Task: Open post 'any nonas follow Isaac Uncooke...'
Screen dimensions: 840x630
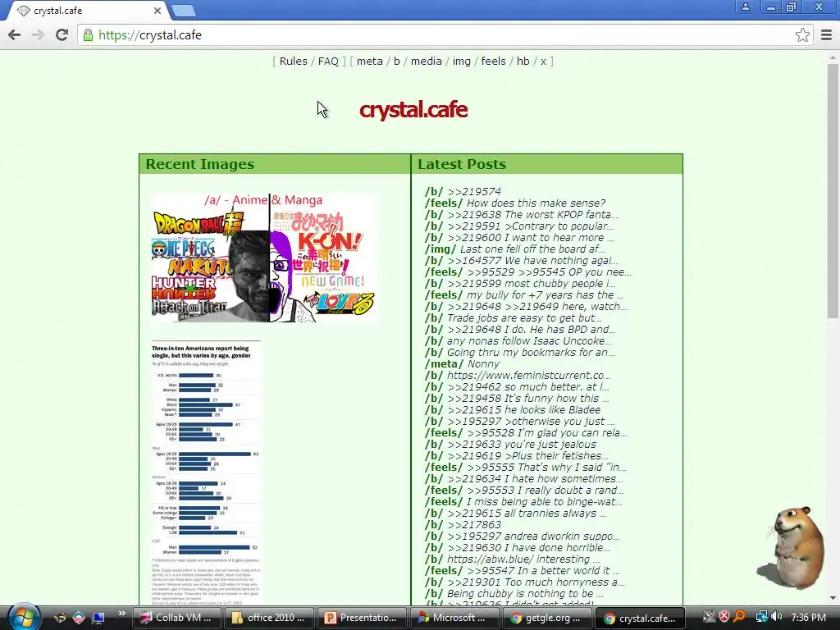Action: (x=529, y=340)
